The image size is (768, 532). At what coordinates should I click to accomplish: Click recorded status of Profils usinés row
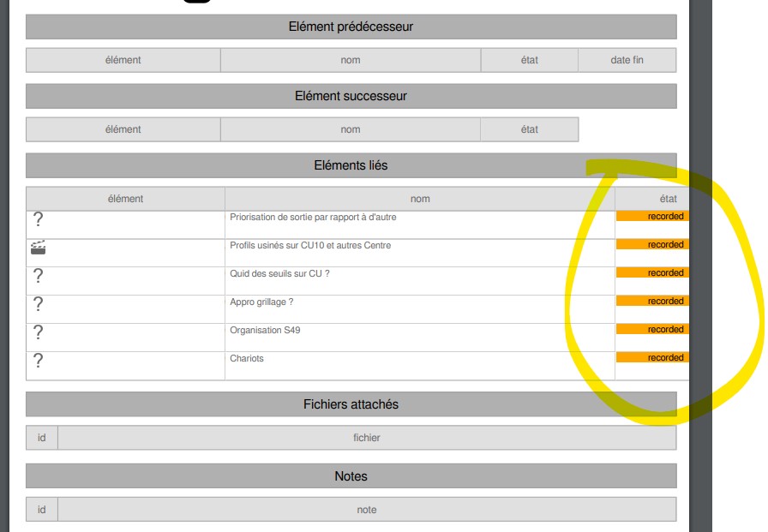click(652, 245)
